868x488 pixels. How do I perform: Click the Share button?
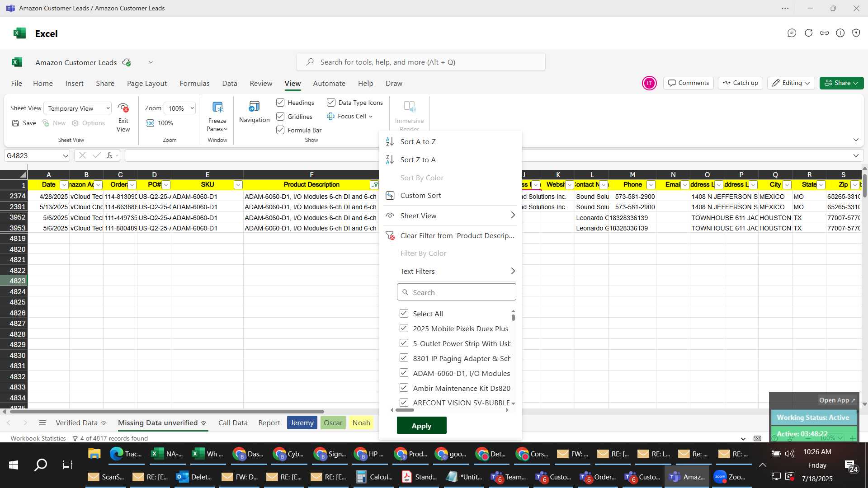tap(841, 83)
